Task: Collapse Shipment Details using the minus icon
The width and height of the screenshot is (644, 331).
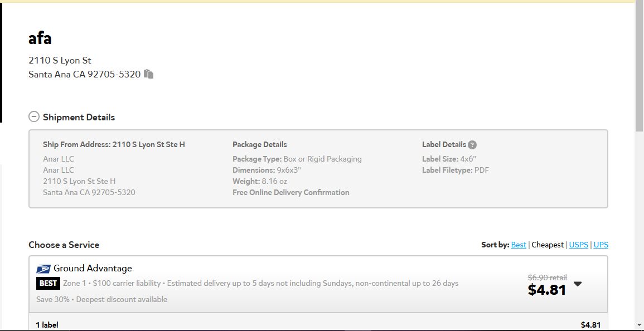Action: 33,117
